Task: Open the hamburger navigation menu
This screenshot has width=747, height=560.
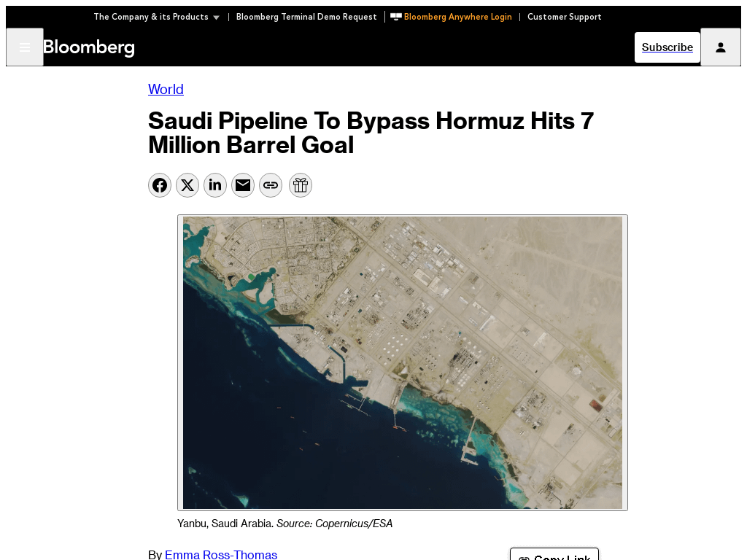Action: point(25,47)
